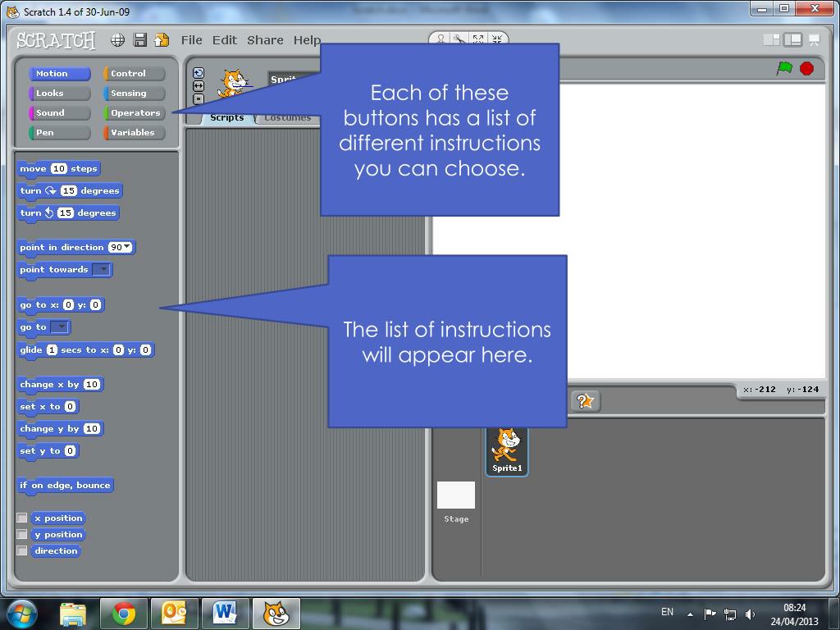This screenshot has height=630, width=840.
Task: Click the green flag to start
Action: pyautogui.click(x=785, y=69)
